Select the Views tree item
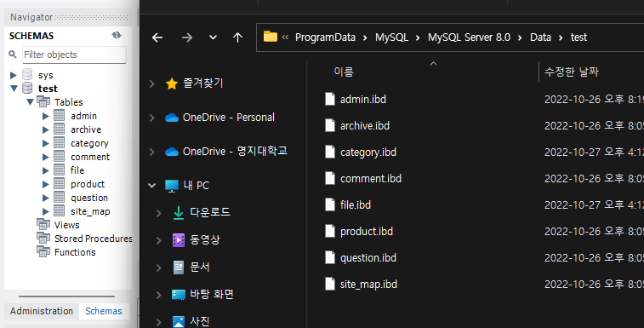The width and height of the screenshot is (644, 328). click(x=67, y=225)
